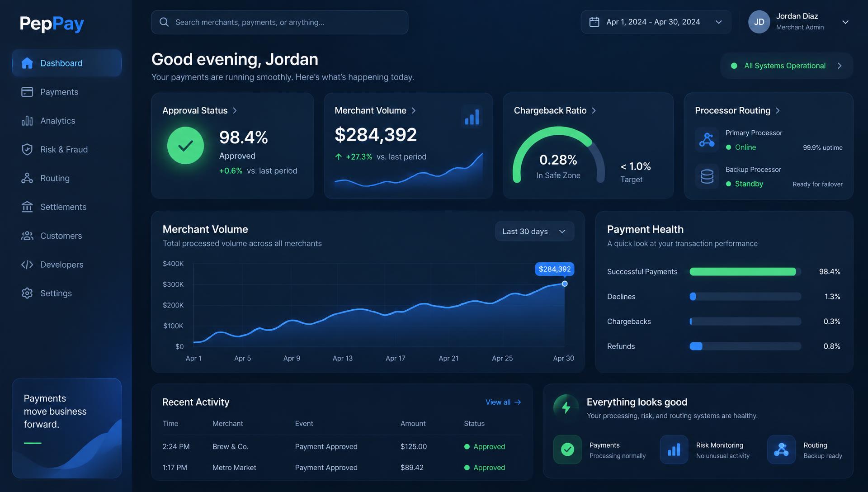
Task: Click the $284,392 chart end data point
Action: tap(565, 284)
